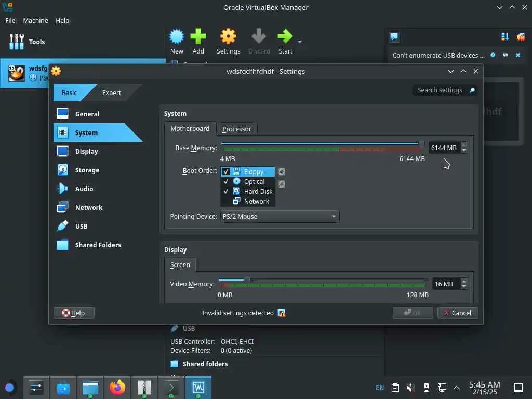Click the Base Memory slider handle
Image resolution: width=532 pixels, height=399 pixels.
point(421,144)
